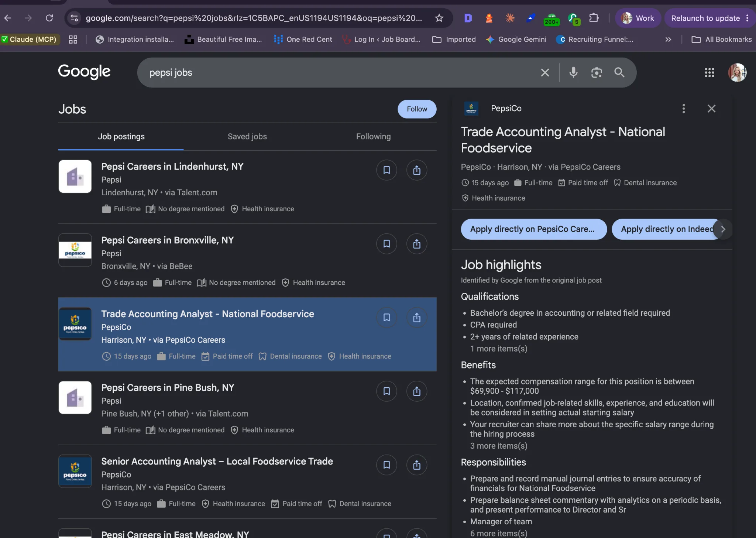Go to Google home via logo

pos(84,72)
